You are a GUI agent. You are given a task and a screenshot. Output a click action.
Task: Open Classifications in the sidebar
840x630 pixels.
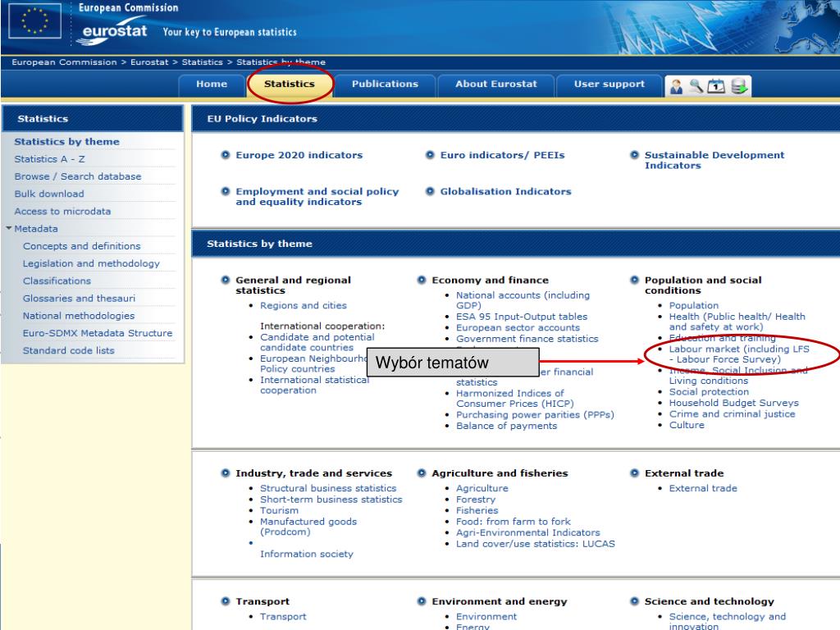(57, 281)
